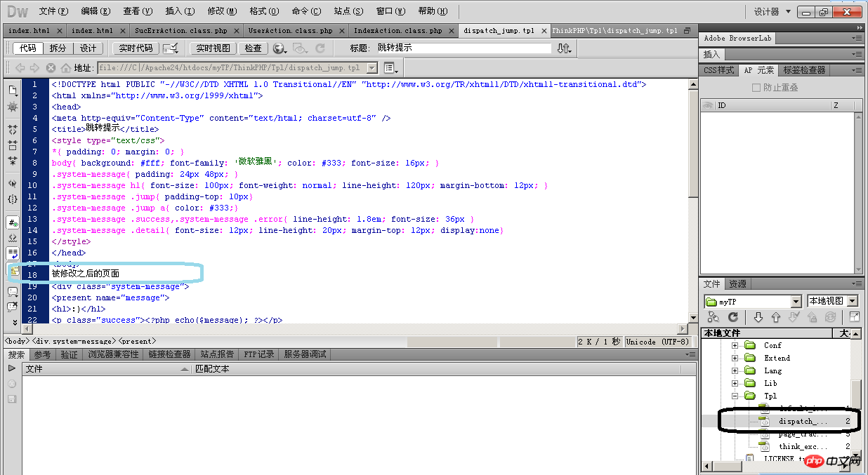Toggle Highlight Invalid Code icon
868x475 pixels.
(x=13, y=238)
